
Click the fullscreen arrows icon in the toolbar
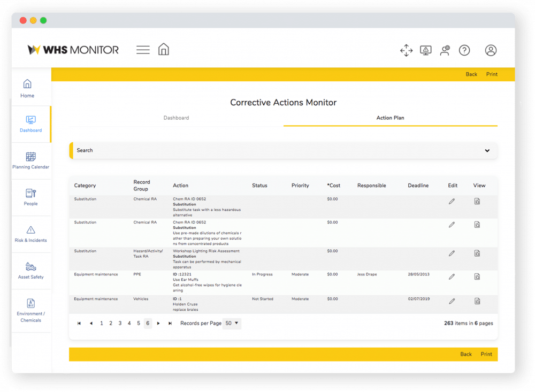point(406,50)
